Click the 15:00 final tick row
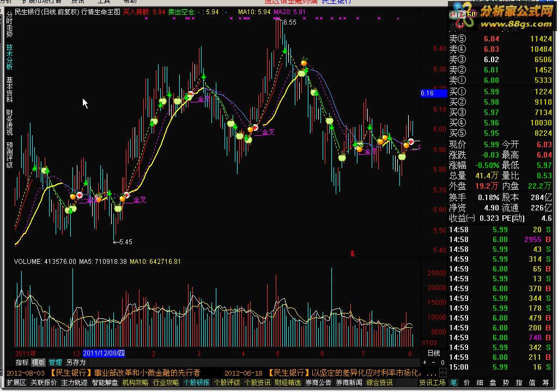Screen dimensions: 558x392 500,367
